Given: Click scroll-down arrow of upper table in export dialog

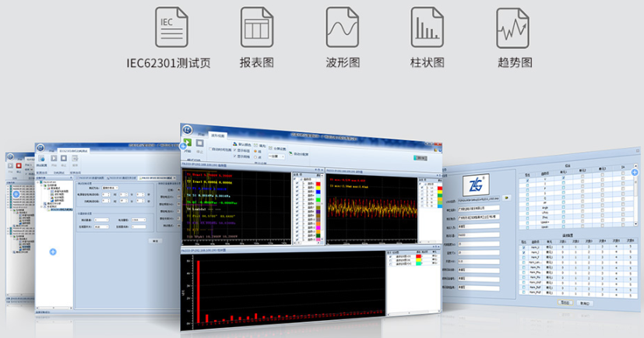Looking at the screenshot, I should coord(635,224).
